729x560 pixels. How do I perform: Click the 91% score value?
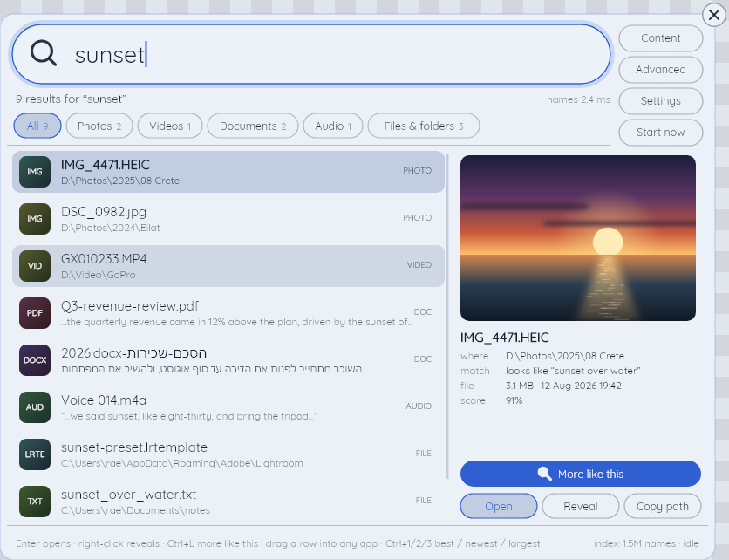(514, 400)
